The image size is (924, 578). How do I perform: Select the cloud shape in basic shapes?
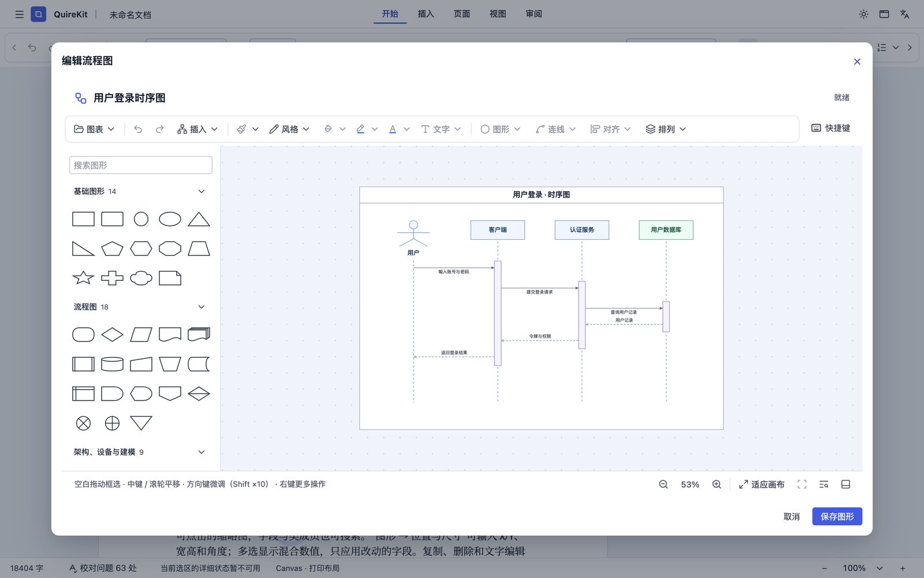click(x=141, y=278)
